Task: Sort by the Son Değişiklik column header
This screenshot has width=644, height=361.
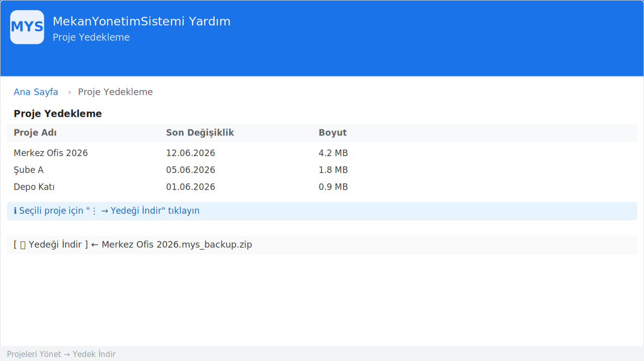Action: (x=200, y=133)
